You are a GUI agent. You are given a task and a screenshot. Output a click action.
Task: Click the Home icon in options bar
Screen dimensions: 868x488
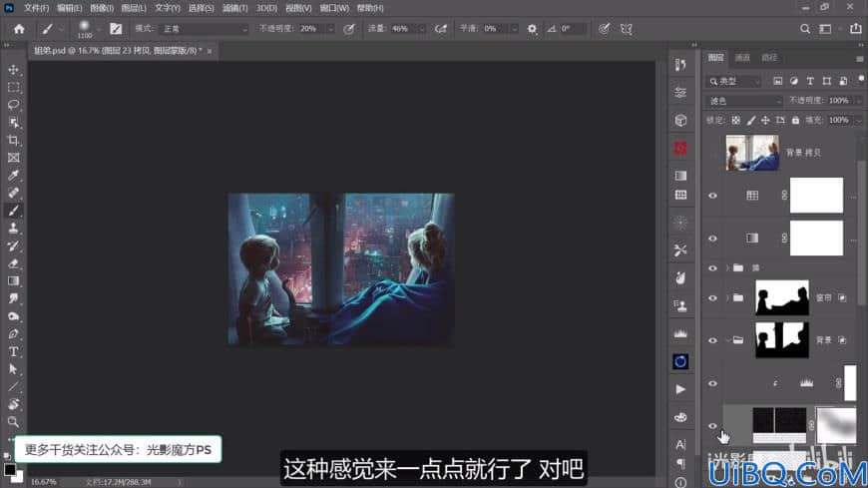(x=19, y=29)
